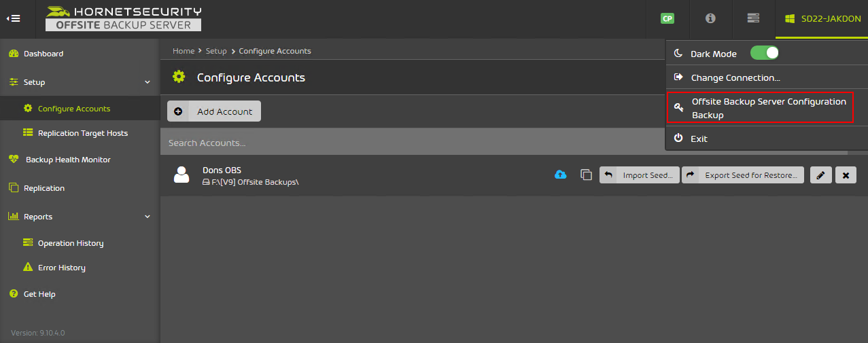868x343 pixels.
Task: Click the copy icon beside Dons OBS
Action: [x=586, y=175]
